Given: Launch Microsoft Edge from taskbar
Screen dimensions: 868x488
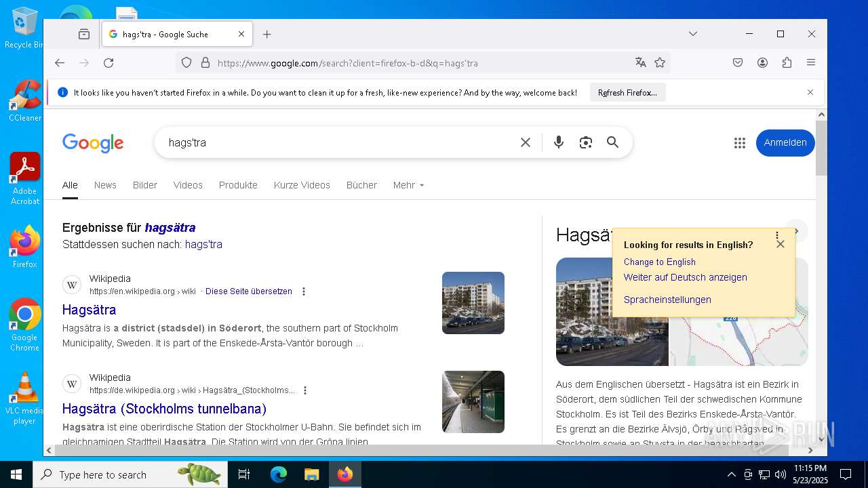Looking at the screenshot, I should point(279,474).
